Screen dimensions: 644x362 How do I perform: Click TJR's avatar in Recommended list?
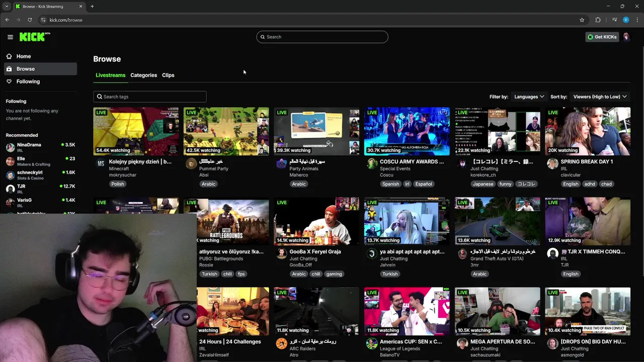[x=10, y=189]
